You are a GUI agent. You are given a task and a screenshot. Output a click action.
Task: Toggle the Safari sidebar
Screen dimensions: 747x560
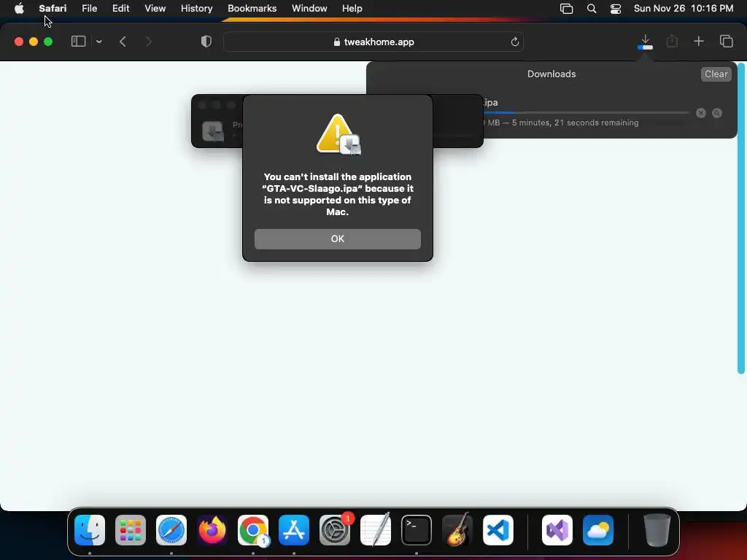[78, 42]
